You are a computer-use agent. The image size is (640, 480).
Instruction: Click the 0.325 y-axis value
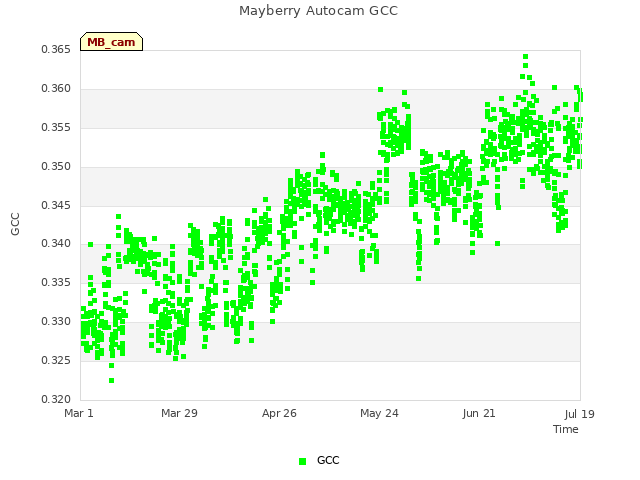coord(56,360)
